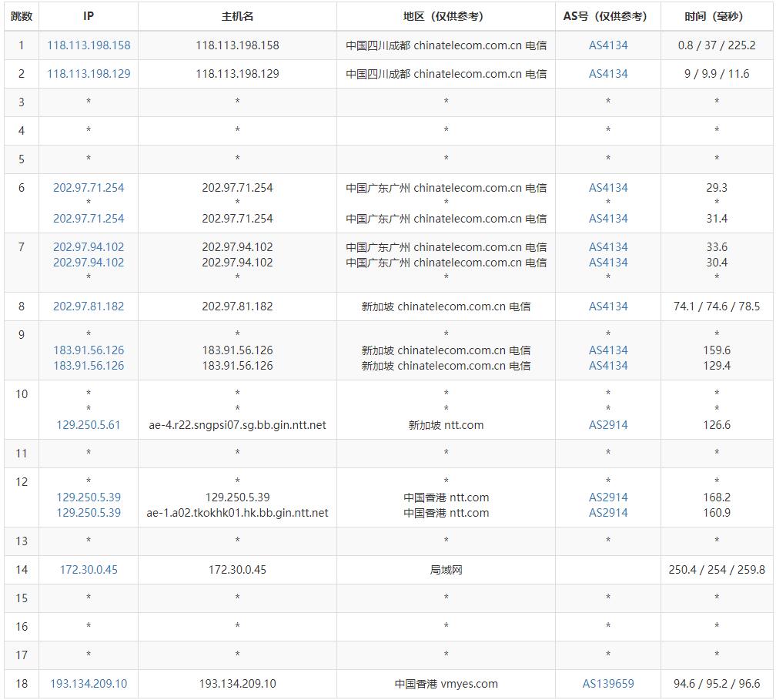Open AS4134 link beside the 31.4 time
776x700 pixels.
pos(608,219)
